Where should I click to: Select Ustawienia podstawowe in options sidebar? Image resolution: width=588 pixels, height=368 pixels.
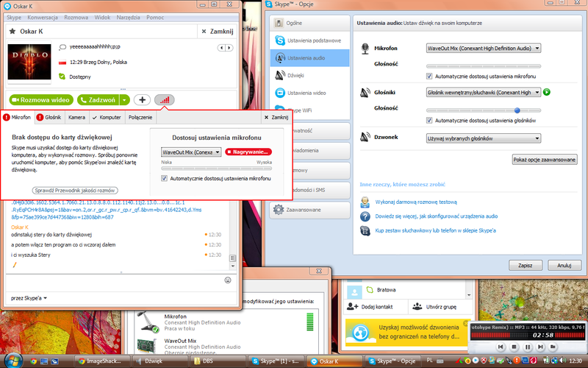point(309,40)
